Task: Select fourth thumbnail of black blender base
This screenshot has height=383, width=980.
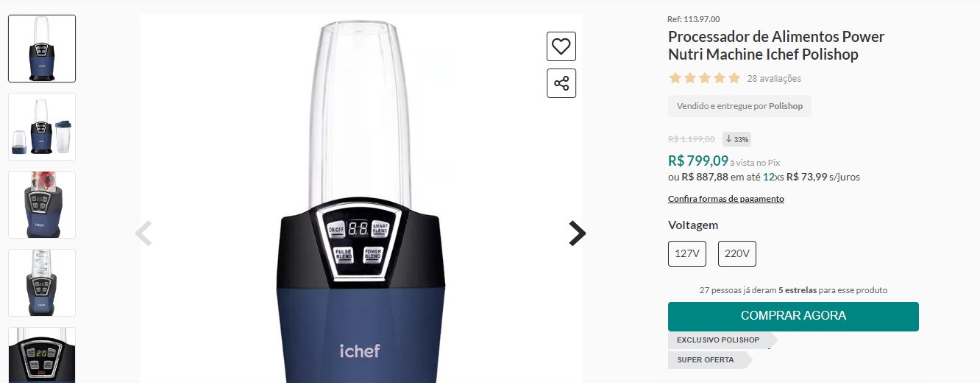Action: click(42, 283)
